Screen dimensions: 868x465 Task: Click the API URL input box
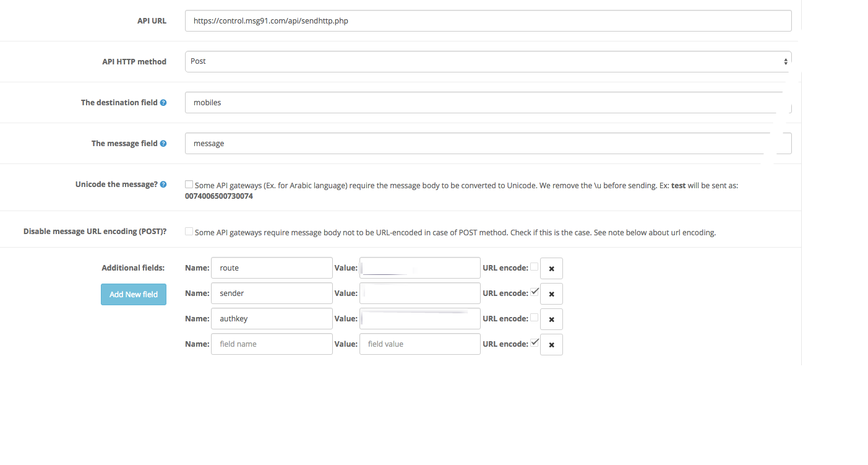[488, 20]
